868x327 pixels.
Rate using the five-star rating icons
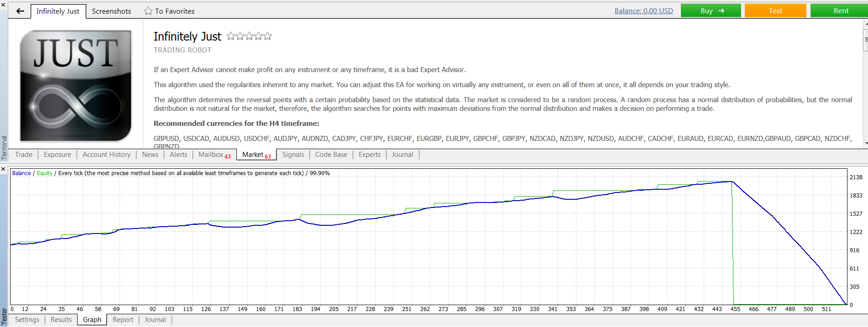coord(249,36)
